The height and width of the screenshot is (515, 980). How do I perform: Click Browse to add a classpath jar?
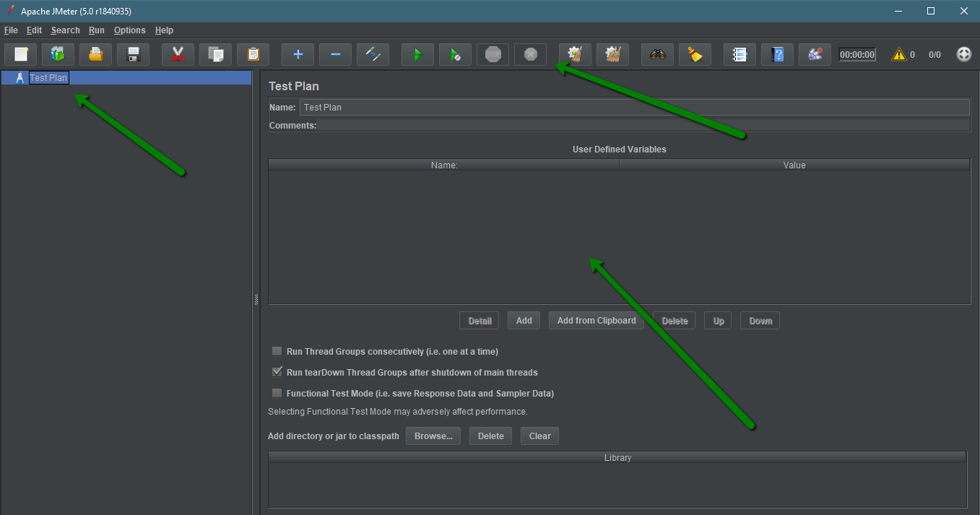tap(433, 436)
